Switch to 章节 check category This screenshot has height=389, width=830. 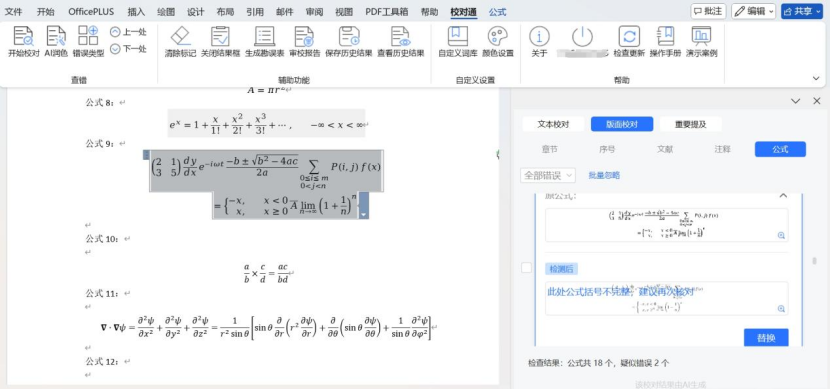549,149
